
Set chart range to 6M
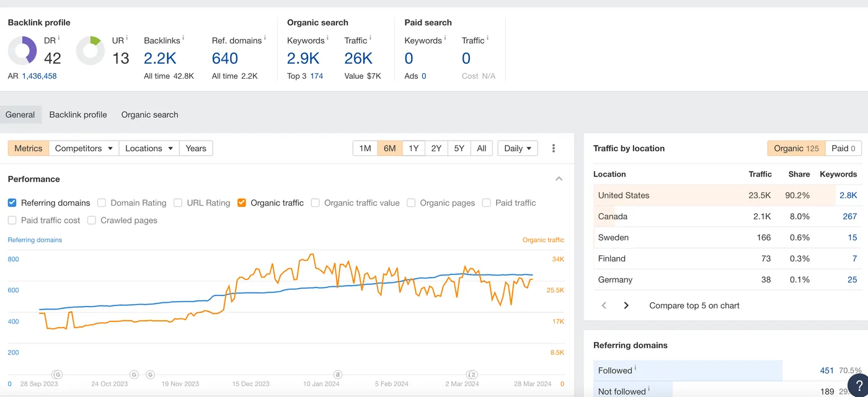[x=389, y=149]
